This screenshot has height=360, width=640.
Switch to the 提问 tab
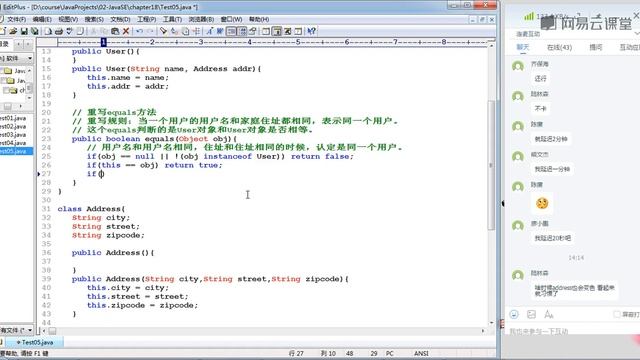tap(596, 47)
